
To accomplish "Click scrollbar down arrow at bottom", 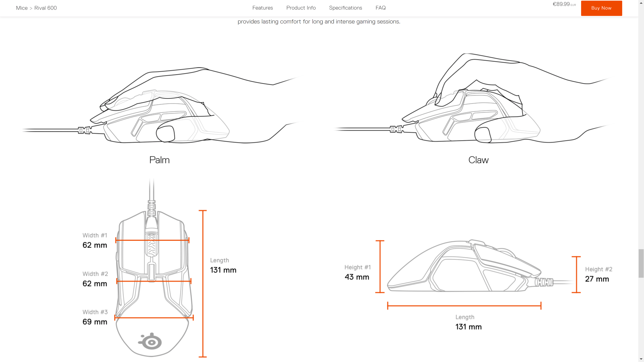I will point(641,359).
